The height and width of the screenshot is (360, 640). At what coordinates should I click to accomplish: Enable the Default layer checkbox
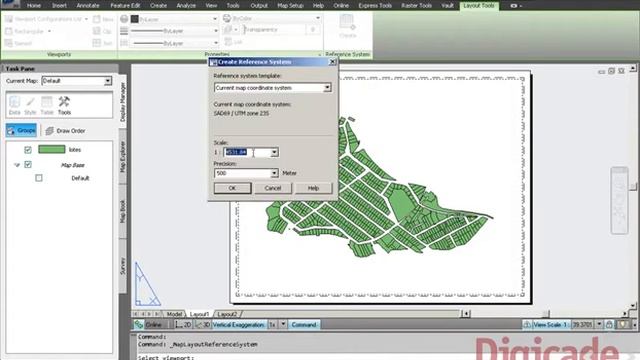pyautogui.click(x=39, y=178)
